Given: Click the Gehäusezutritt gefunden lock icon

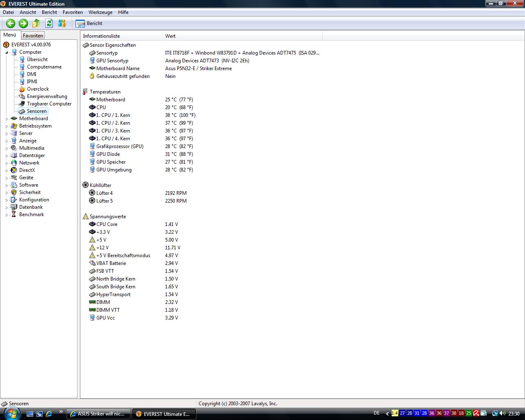Looking at the screenshot, I should click(92, 76).
